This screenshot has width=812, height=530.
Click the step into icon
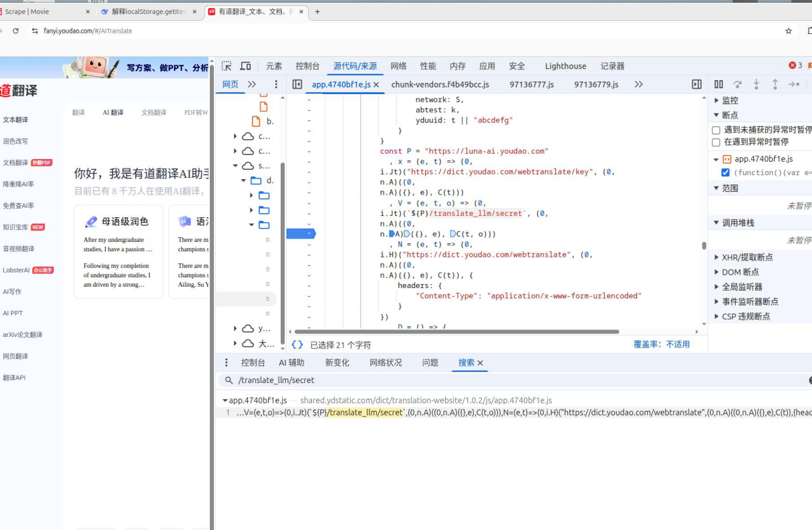click(x=757, y=84)
